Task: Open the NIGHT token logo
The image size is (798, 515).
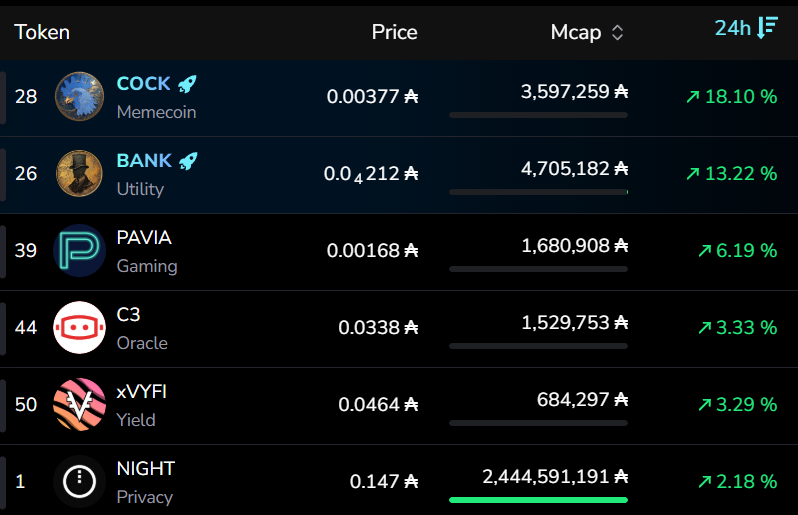Action: click(x=79, y=481)
